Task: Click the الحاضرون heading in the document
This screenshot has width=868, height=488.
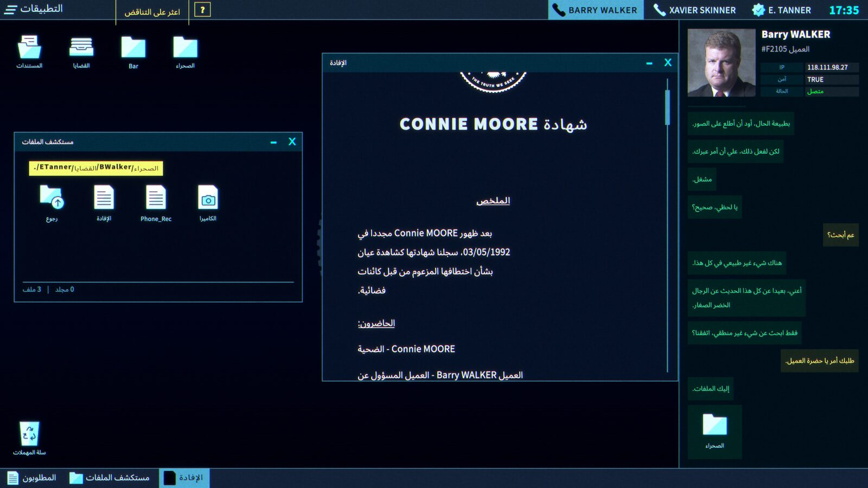Action: tap(376, 323)
